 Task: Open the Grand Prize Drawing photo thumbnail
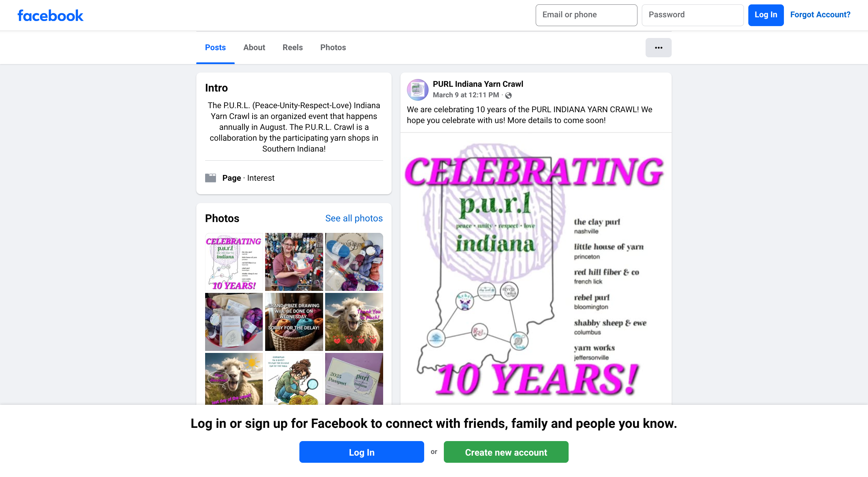(x=294, y=322)
